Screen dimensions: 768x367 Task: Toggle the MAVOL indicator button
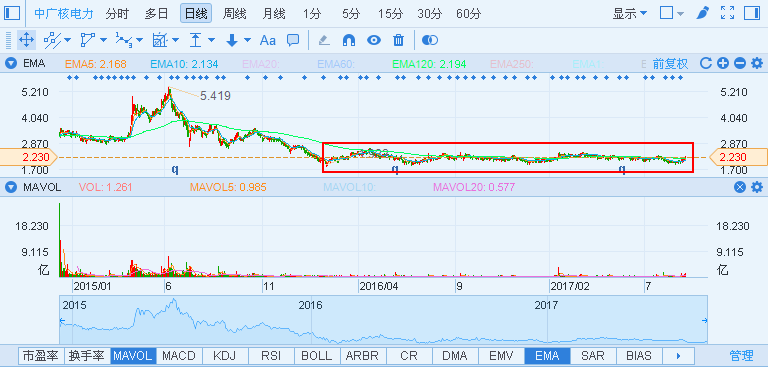pyautogui.click(x=134, y=356)
